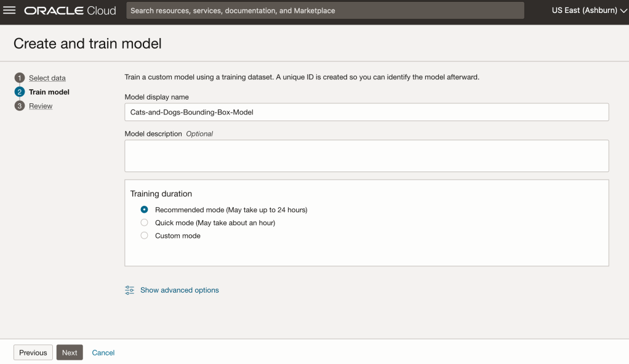Click the Train model step label

pos(49,92)
